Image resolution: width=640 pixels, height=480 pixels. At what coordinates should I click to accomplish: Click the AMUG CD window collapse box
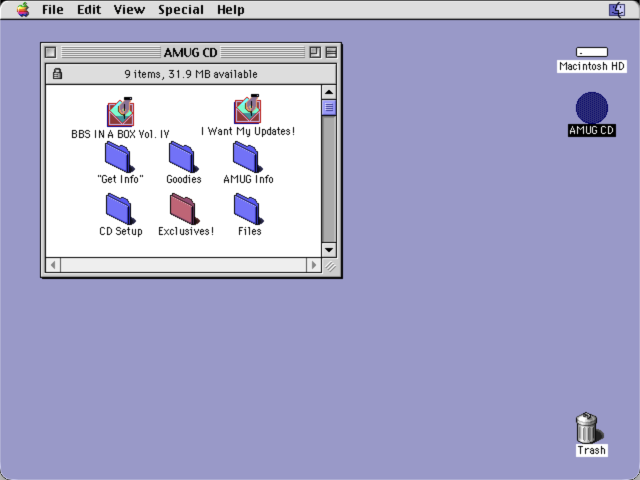(331, 52)
